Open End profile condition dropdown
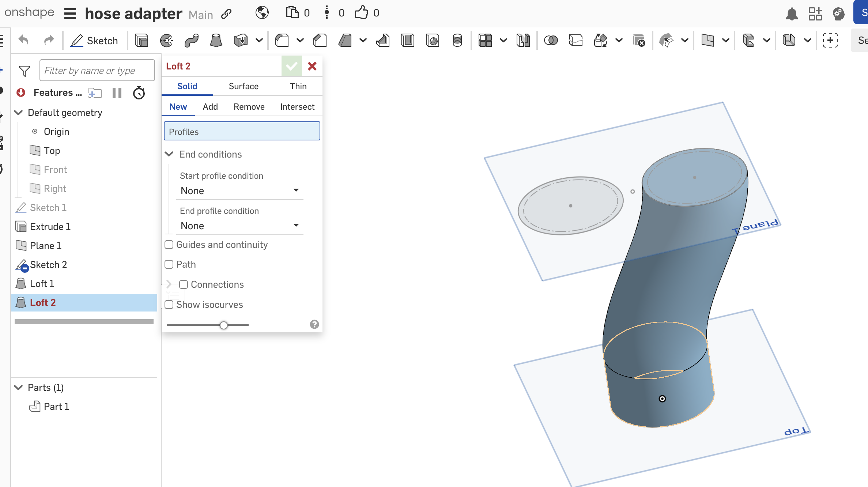 [240, 226]
